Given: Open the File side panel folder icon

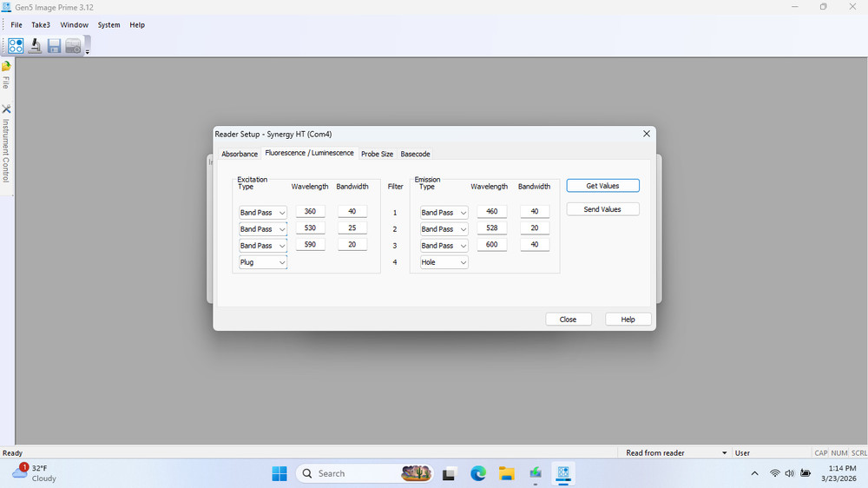Looking at the screenshot, I should (6, 66).
